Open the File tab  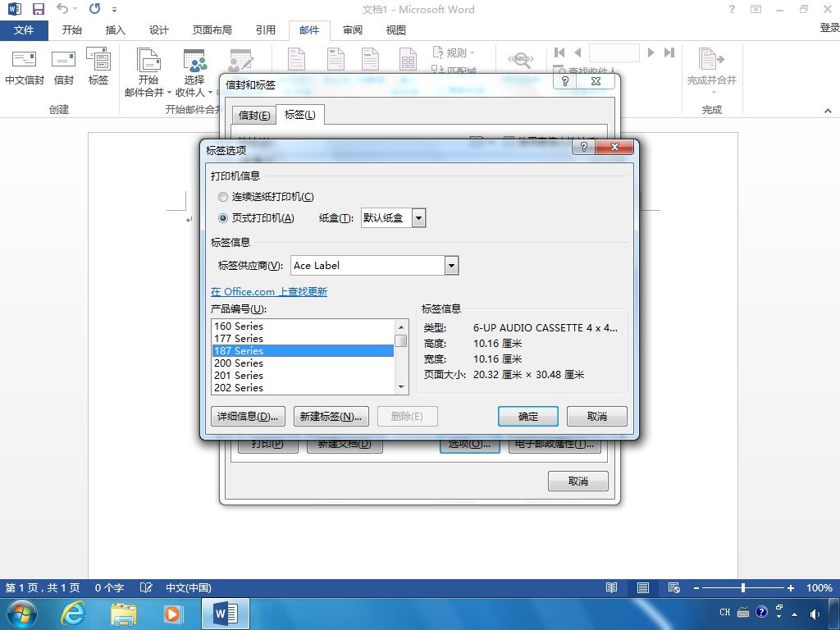24,30
